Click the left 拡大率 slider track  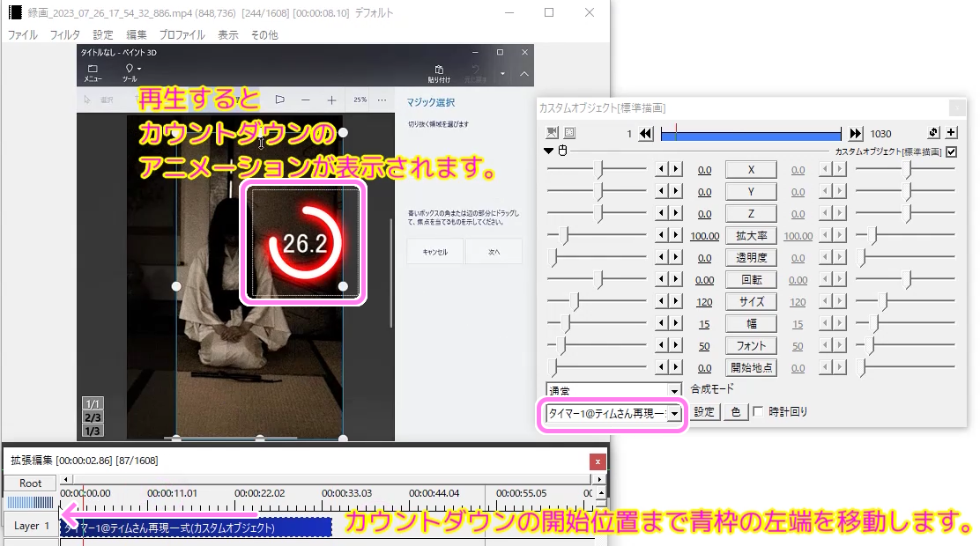click(599, 235)
